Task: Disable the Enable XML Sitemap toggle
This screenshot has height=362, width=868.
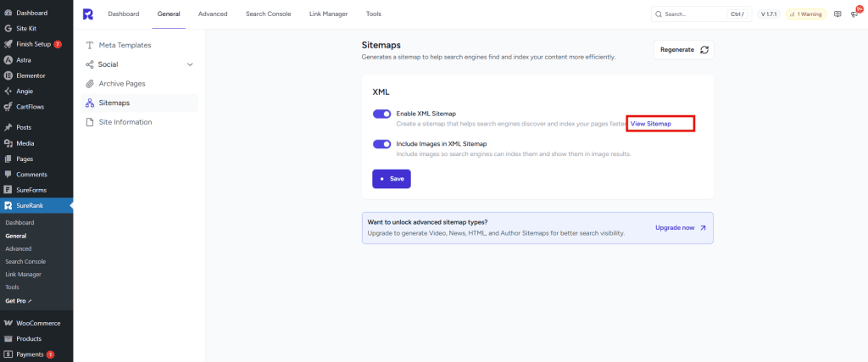Action: (382, 114)
